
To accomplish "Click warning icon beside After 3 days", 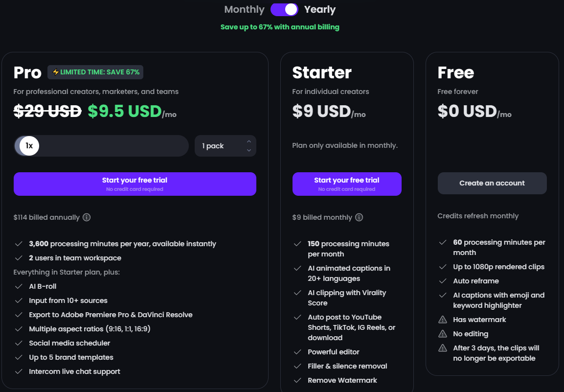I will (x=443, y=348).
